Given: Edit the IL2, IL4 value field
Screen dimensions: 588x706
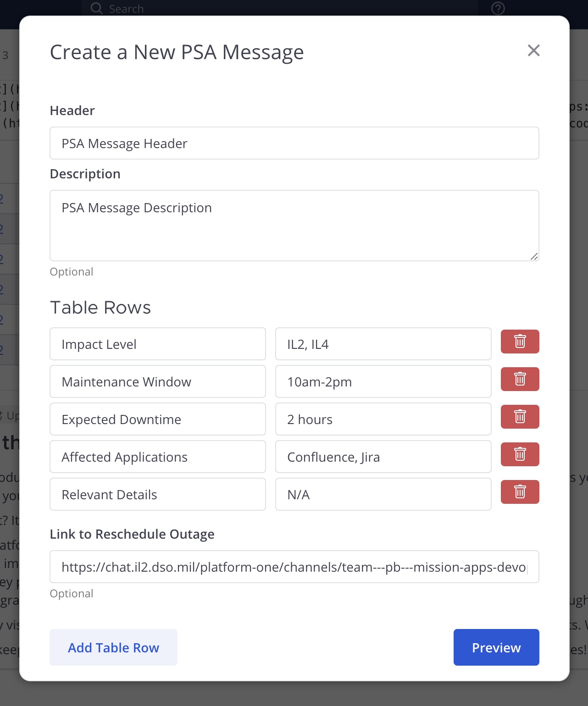Looking at the screenshot, I should click(383, 344).
